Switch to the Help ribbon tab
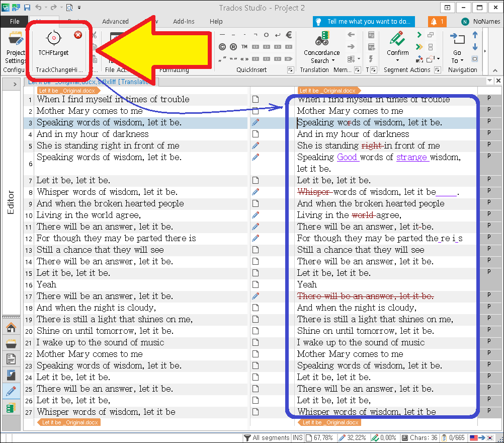Image resolution: width=504 pixels, height=443 pixels. point(216,21)
